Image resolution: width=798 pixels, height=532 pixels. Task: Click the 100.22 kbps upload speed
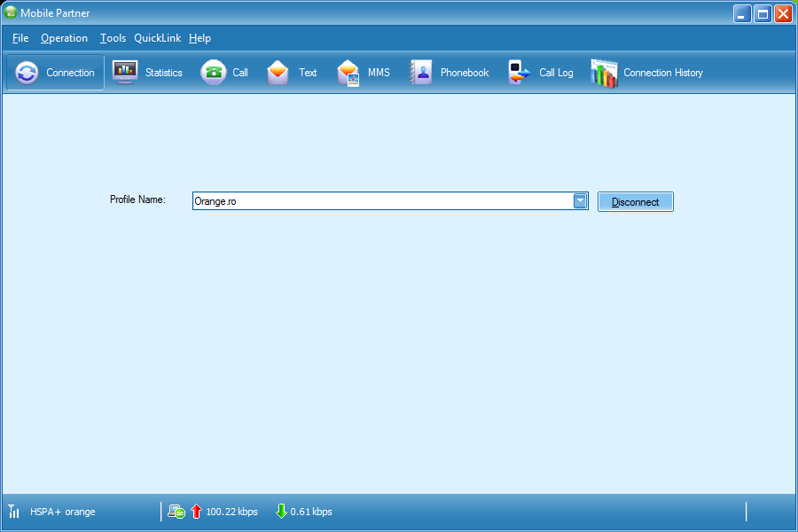pyautogui.click(x=231, y=512)
